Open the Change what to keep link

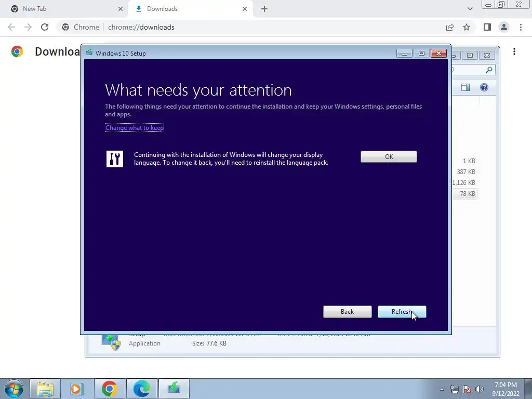[x=135, y=128]
